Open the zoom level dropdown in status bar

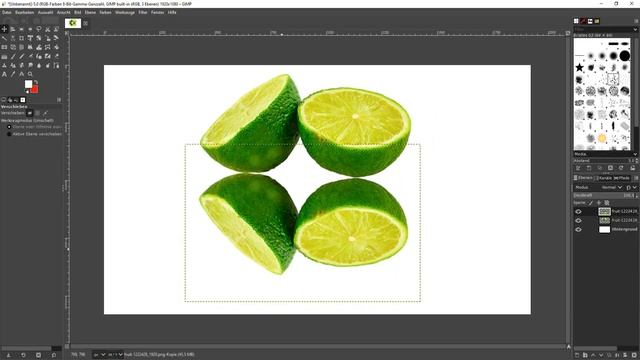coord(116,355)
